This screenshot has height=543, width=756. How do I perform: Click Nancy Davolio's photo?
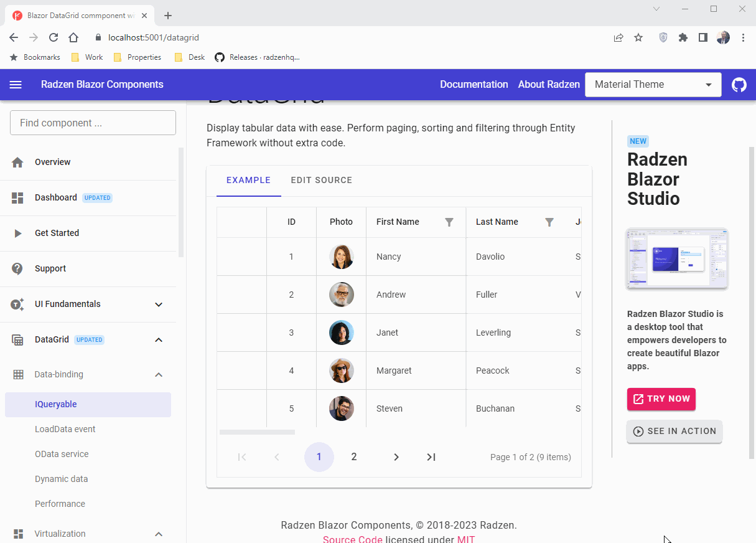point(342,257)
